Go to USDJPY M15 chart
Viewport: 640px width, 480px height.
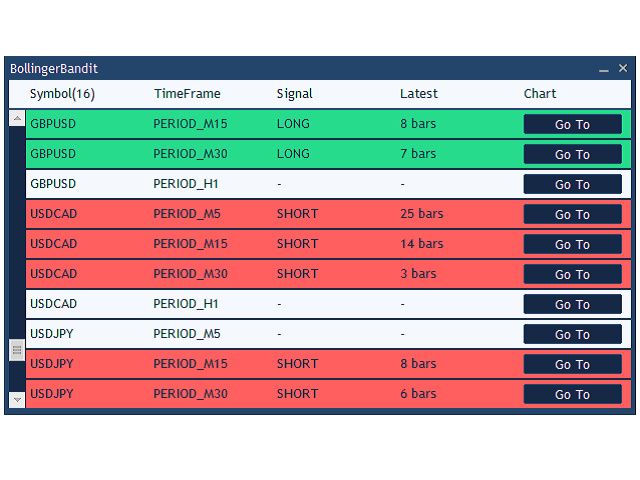pyautogui.click(x=572, y=364)
